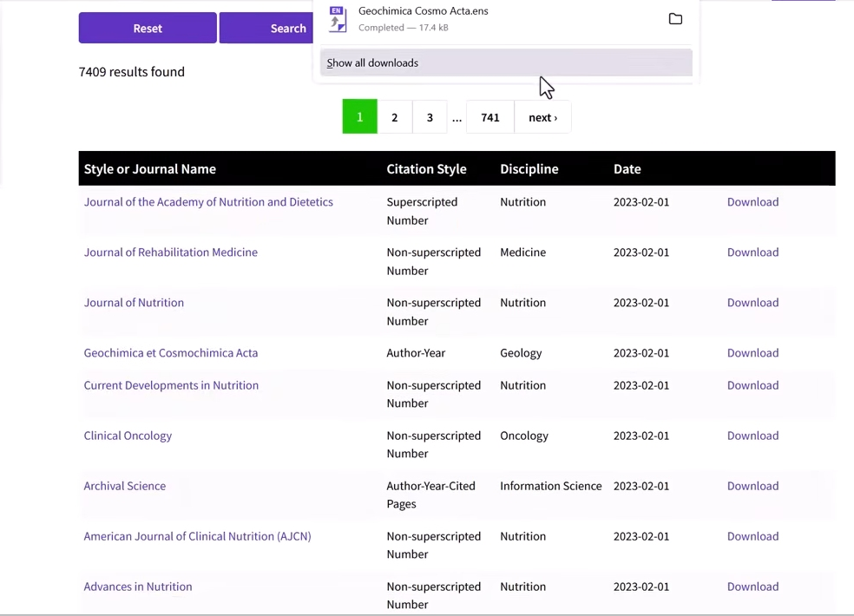Screen dimensions: 854x616
Task: Select current page 1 in pagination
Action: click(x=359, y=117)
